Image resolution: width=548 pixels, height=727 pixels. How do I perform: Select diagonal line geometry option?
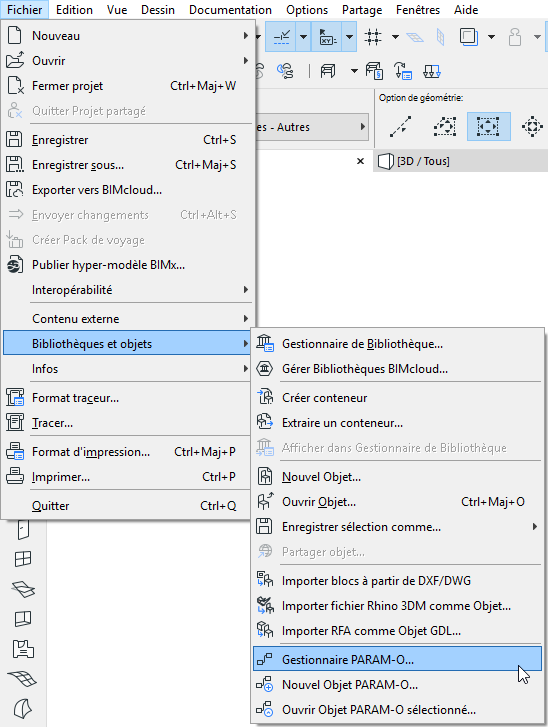[x=401, y=126]
